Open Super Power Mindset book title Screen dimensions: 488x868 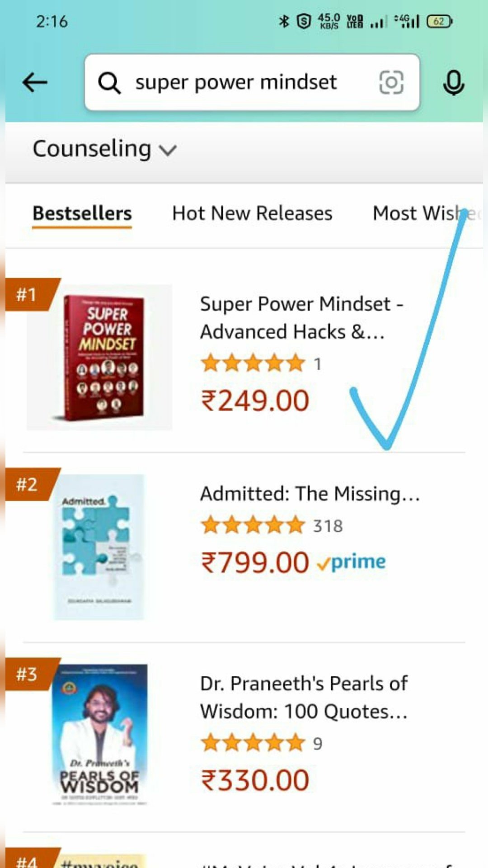301,318
